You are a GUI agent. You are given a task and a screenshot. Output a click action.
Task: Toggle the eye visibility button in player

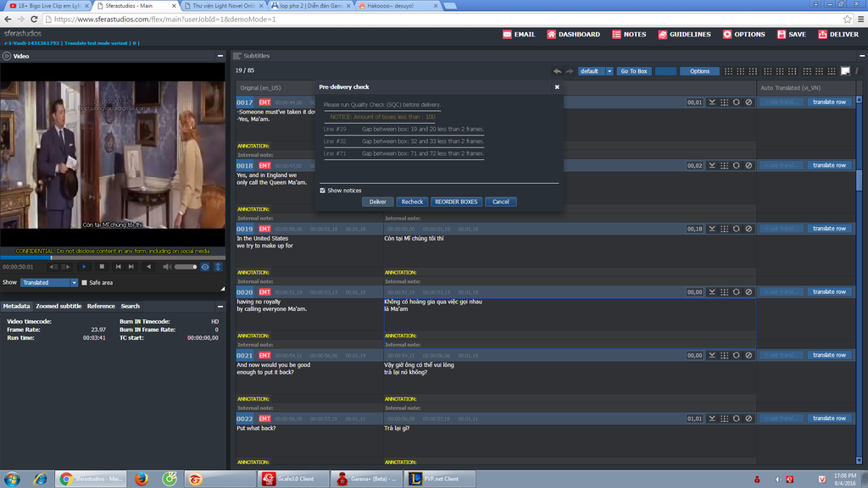204,267
